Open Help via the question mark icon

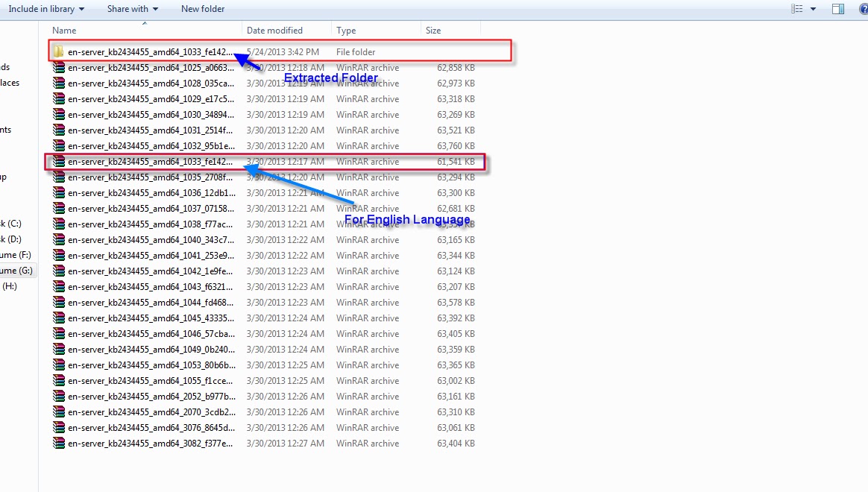pos(864,8)
